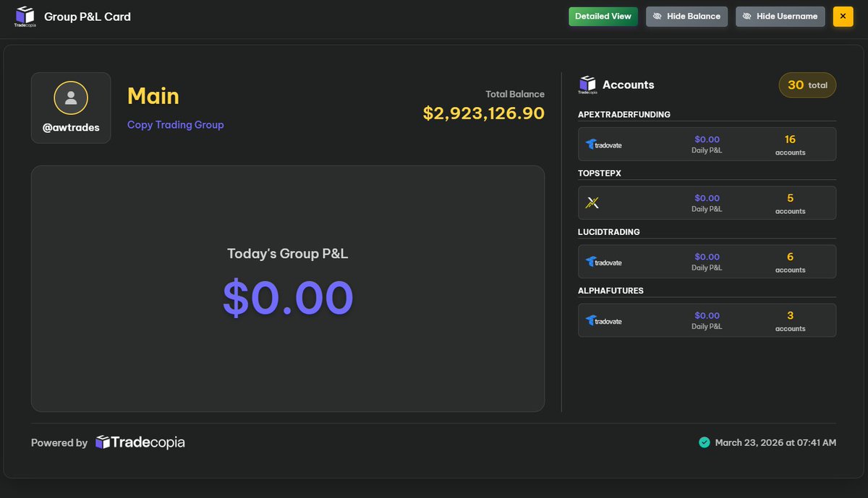Click the Tradecopia footer logo
The image size is (868, 498).
tap(140, 442)
